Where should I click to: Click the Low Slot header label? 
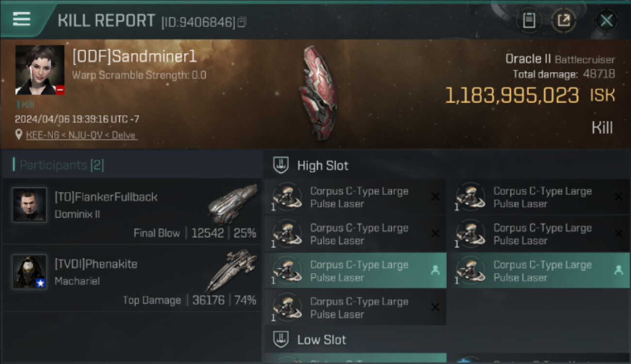(x=322, y=340)
